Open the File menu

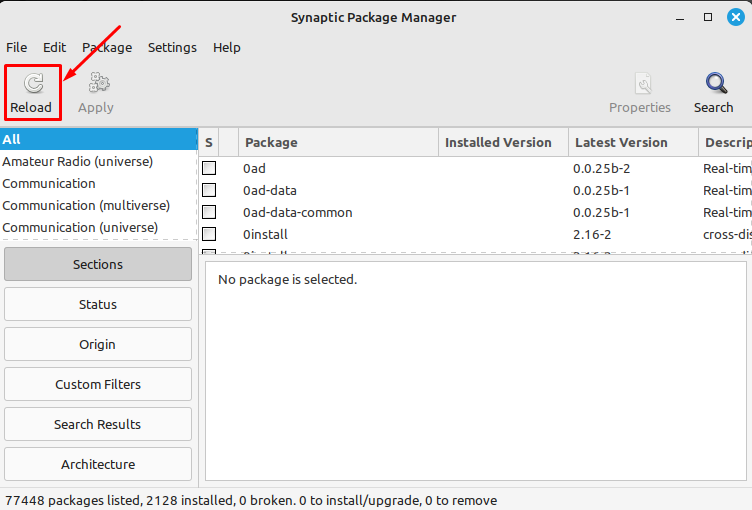click(x=17, y=47)
